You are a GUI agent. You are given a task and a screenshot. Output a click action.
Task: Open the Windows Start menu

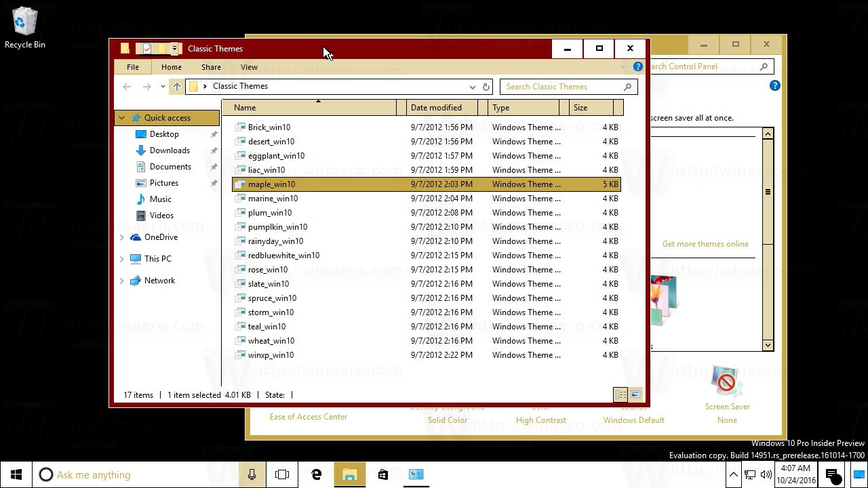click(x=16, y=474)
